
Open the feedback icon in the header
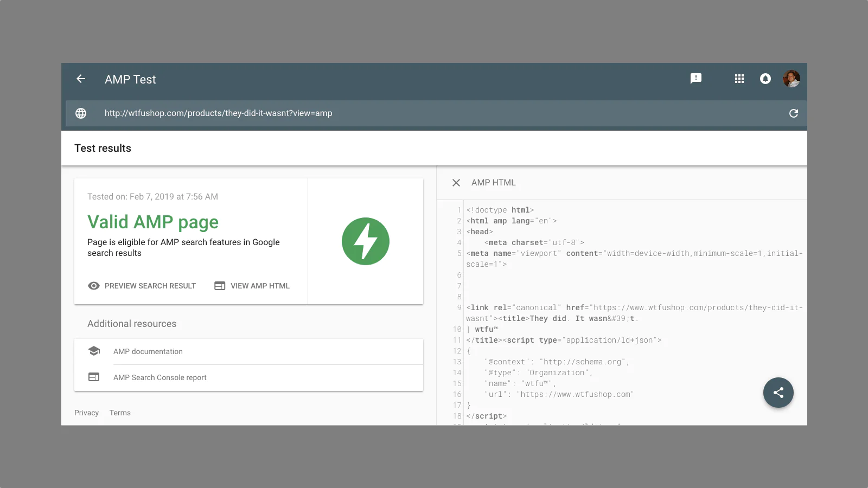coord(696,79)
